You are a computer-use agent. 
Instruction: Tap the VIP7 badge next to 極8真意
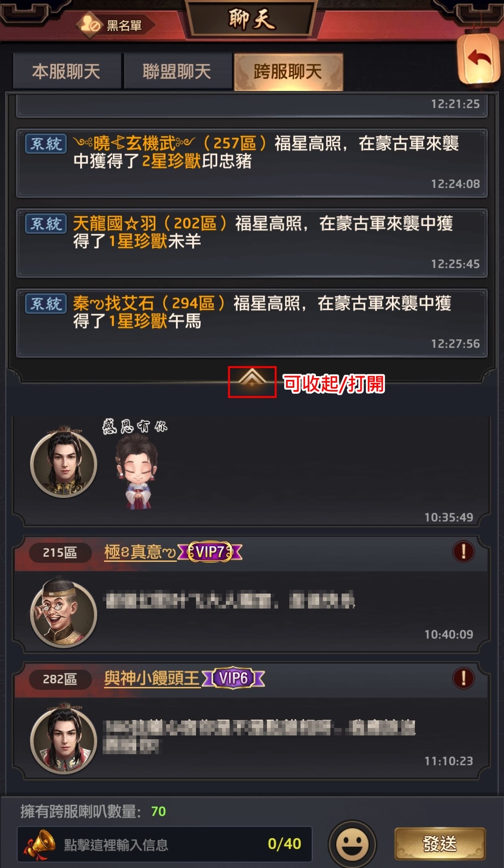[x=210, y=552]
